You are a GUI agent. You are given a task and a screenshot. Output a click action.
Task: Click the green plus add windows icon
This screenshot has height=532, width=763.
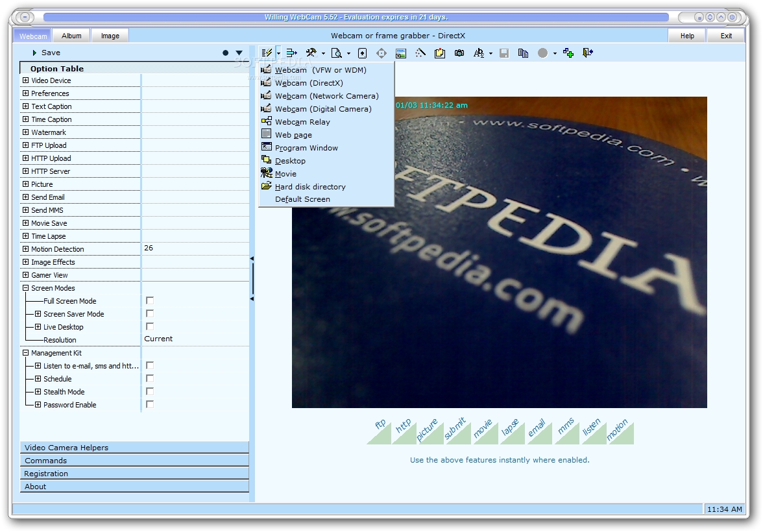(568, 53)
